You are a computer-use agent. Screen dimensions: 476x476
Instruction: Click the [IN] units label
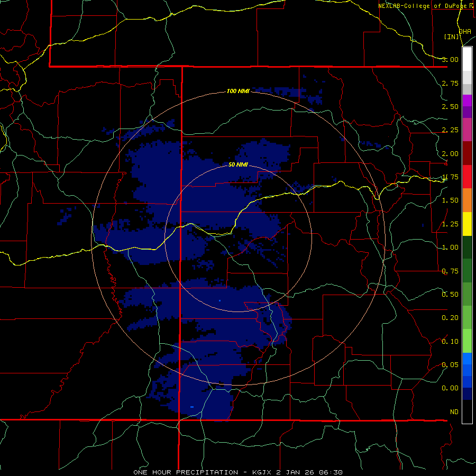pyautogui.click(x=452, y=36)
